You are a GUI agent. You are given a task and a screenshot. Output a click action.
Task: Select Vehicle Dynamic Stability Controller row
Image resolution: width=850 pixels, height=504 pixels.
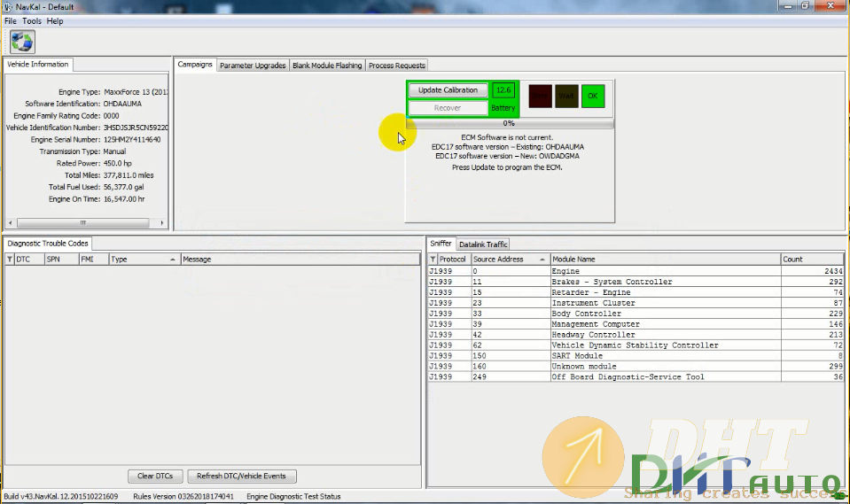pos(636,345)
